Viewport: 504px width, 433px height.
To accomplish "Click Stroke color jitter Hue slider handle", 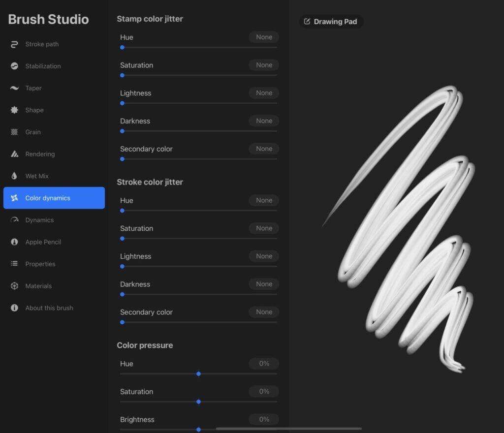I will (x=122, y=211).
